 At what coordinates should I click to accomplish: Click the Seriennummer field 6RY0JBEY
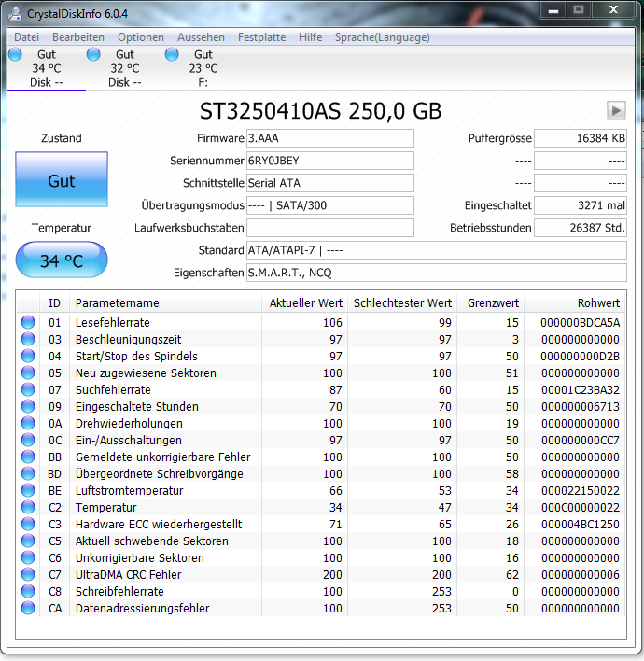[330, 161]
